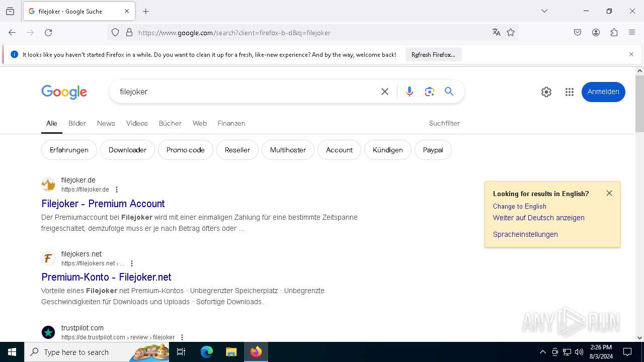The image size is (644, 362).
Task: Open Google quick settings gear
Action: pyautogui.click(x=546, y=92)
